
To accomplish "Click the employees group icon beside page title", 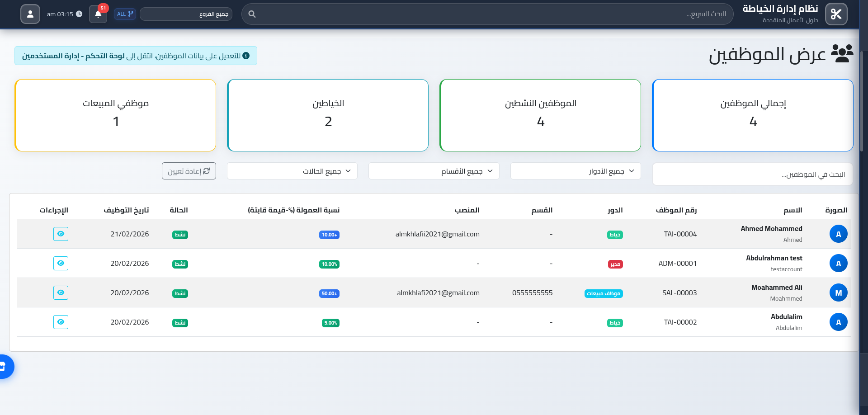I will click(842, 54).
